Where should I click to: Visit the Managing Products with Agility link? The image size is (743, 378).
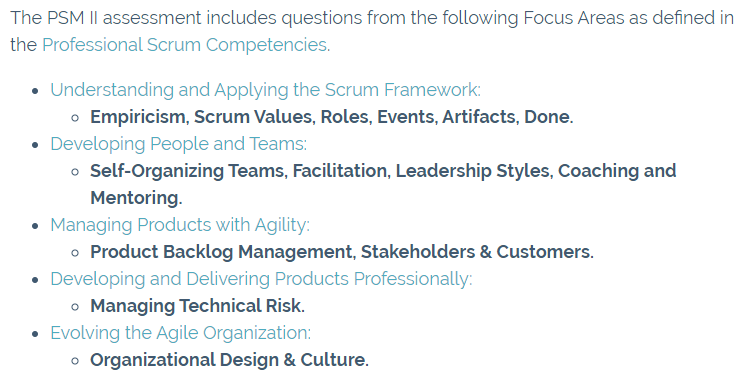tap(180, 225)
